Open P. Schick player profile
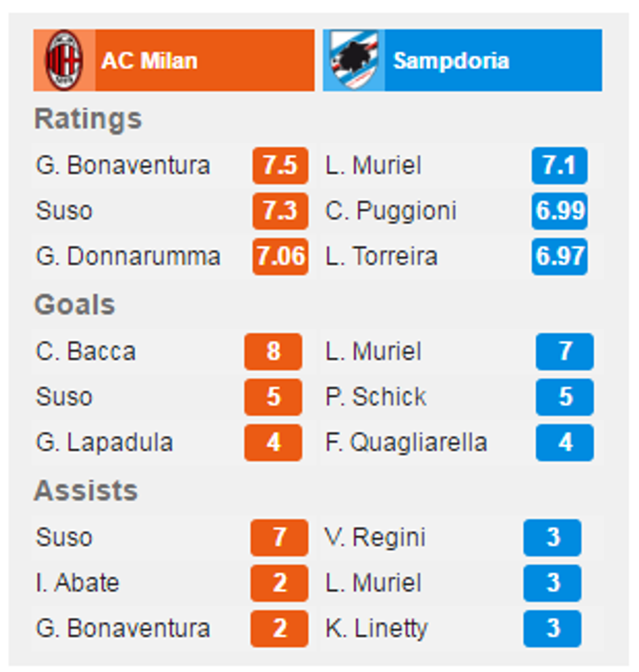The width and height of the screenshot is (639, 672). point(376,397)
